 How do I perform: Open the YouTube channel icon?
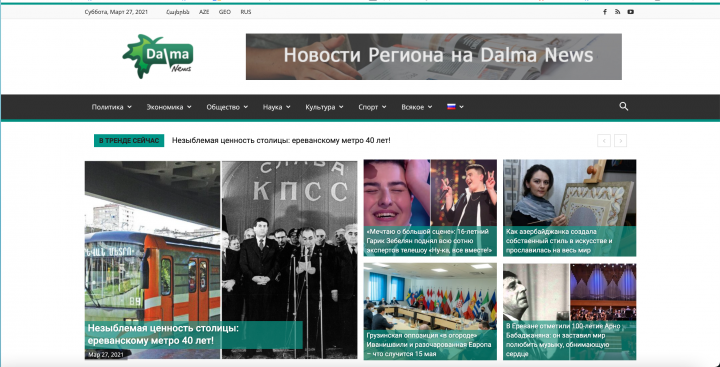pos(630,12)
